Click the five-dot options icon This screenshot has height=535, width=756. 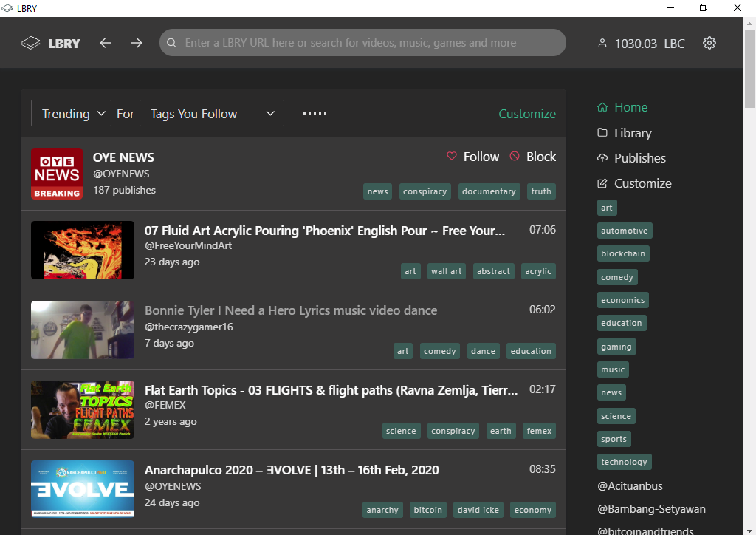click(315, 114)
